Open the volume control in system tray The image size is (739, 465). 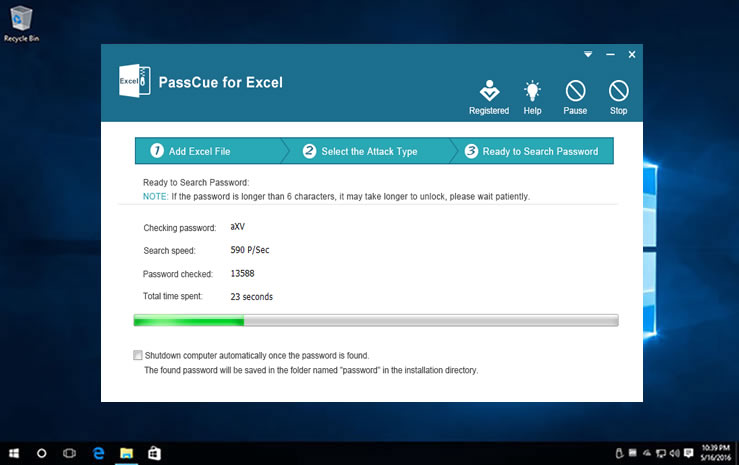pos(674,453)
